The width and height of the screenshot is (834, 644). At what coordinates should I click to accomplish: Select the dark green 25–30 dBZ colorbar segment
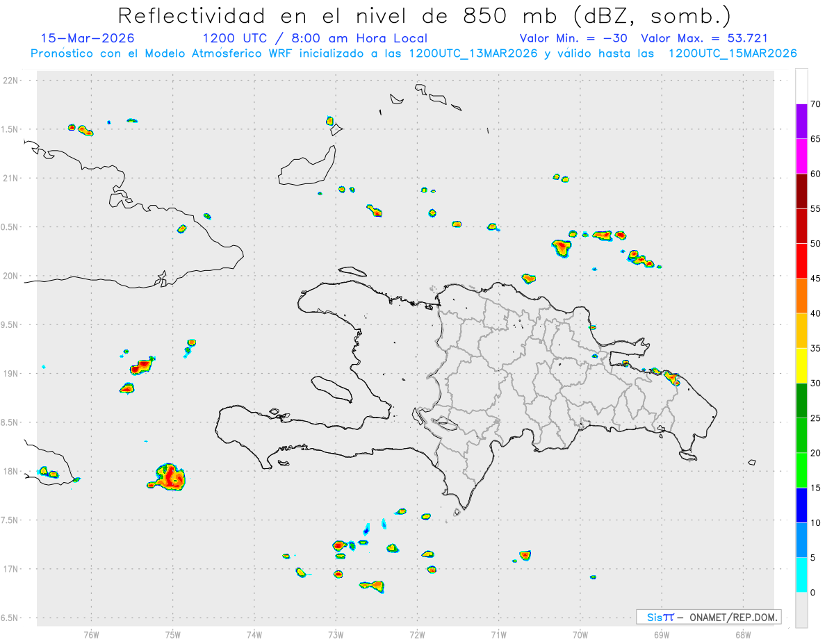801,401
